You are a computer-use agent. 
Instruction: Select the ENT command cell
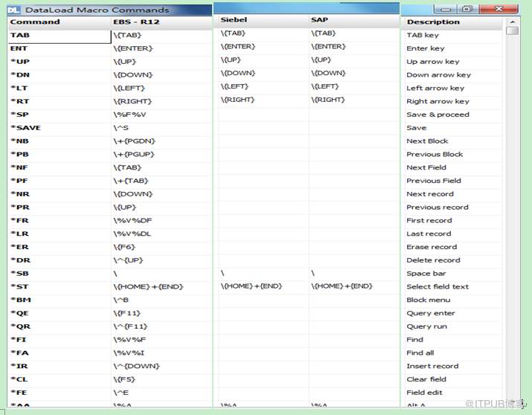[60, 48]
